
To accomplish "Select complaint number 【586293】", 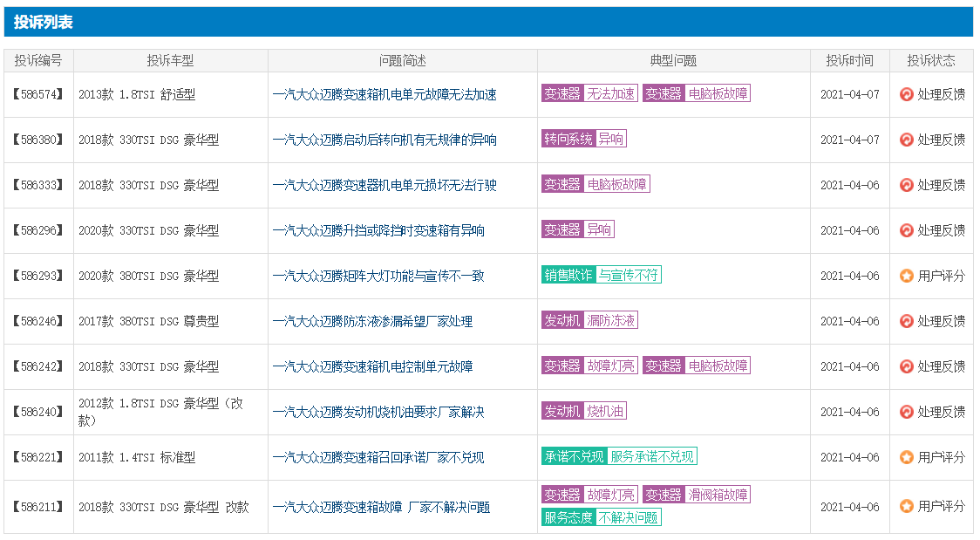I will 38,276.
